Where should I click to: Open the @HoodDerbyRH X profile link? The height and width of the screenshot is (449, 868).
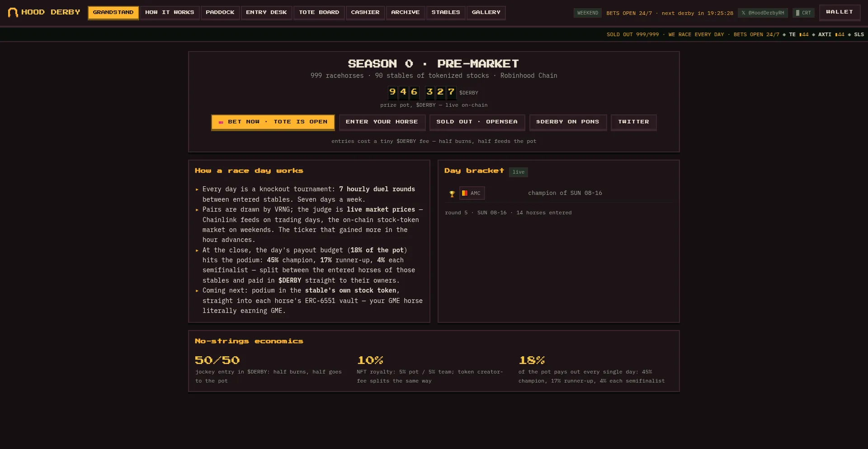point(763,13)
